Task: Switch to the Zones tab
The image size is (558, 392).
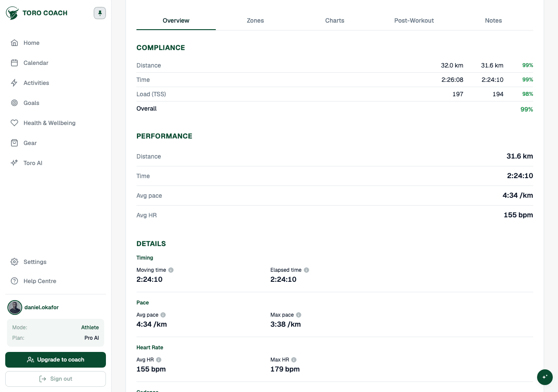Action: pyautogui.click(x=255, y=20)
